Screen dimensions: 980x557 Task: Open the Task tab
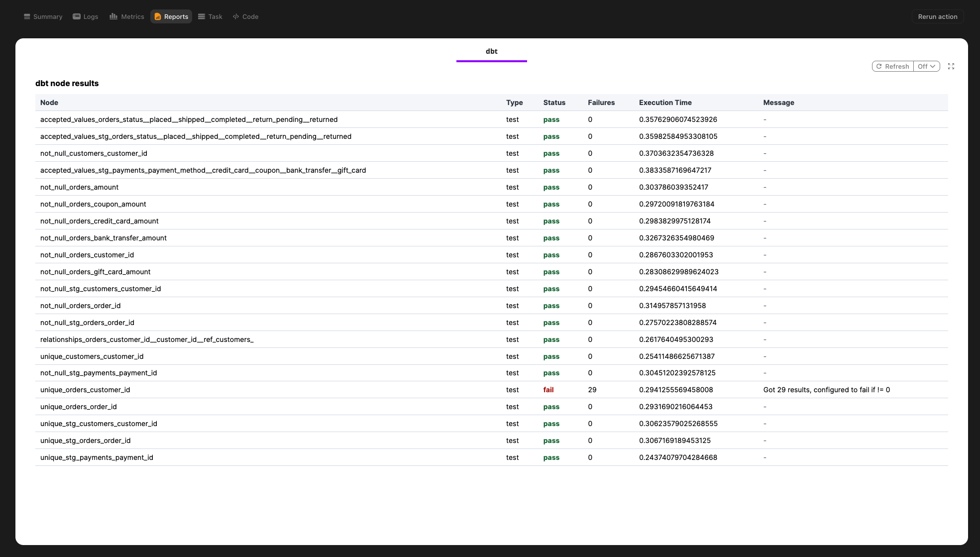(210, 16)
